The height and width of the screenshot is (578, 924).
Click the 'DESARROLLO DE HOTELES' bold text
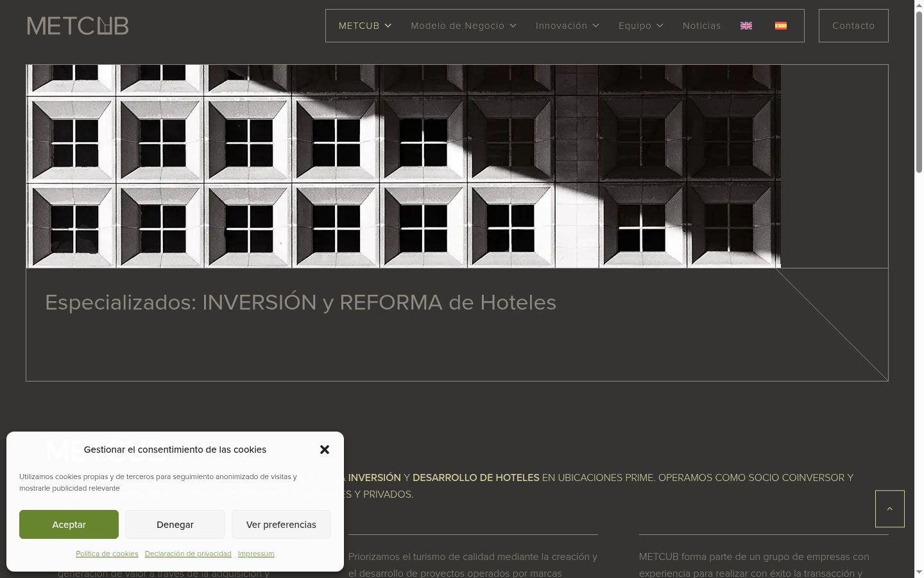(x=475, y=477)
